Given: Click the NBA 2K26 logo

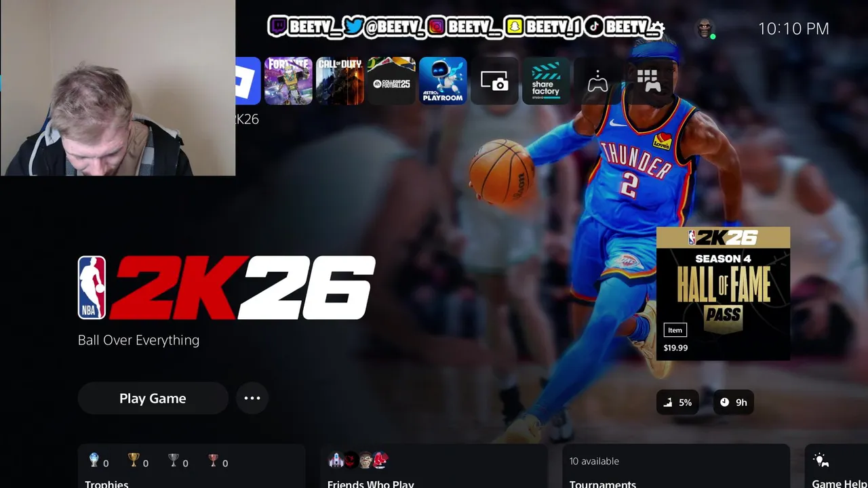Looking at the screenshot, I should [x=226, y=287].
